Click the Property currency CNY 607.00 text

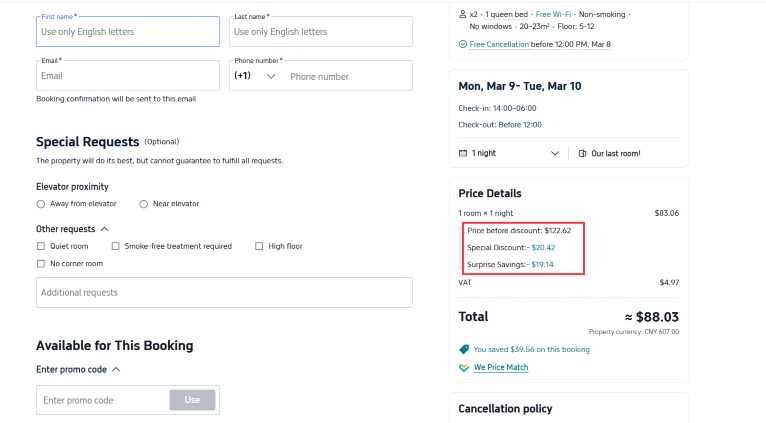(634, 332)
